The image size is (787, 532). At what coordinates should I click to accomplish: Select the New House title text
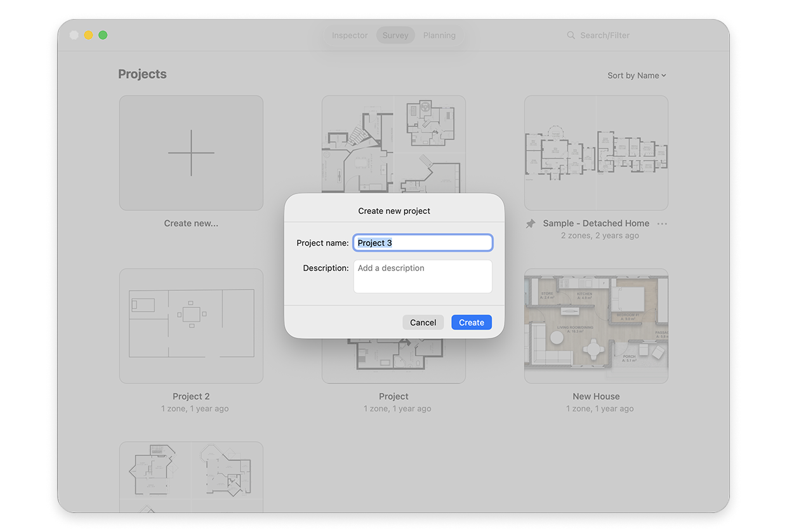[596, 396]
